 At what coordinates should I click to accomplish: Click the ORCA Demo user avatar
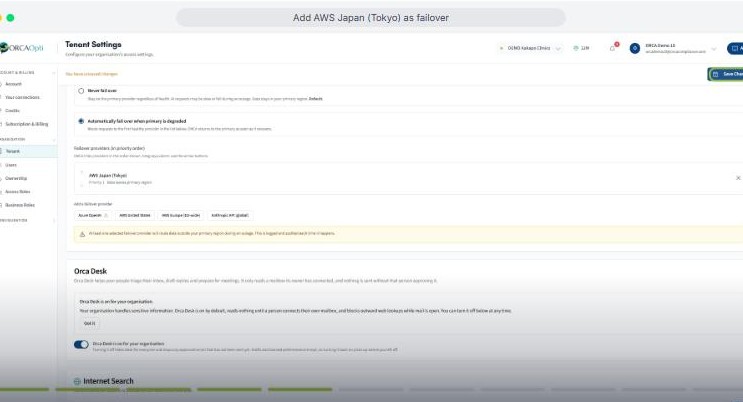634,48
